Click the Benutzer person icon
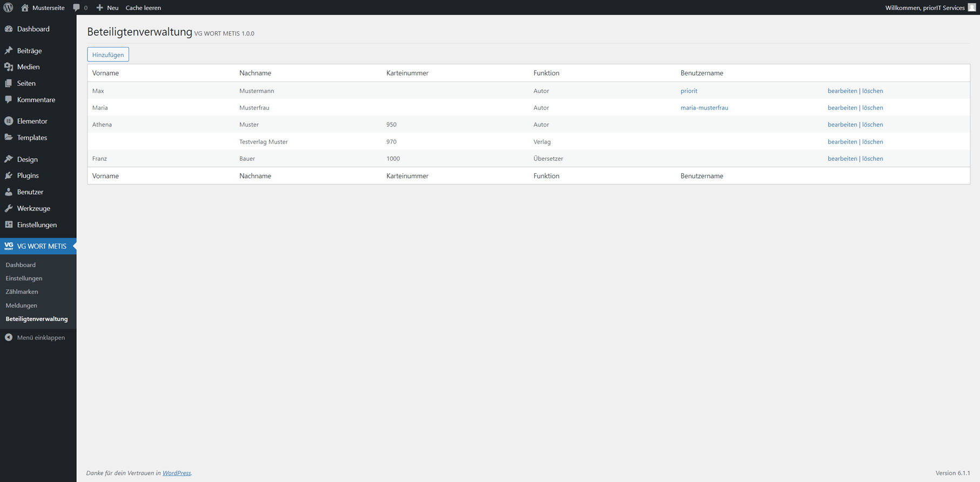The image size is (980, 482). click(x=9, y=192)
